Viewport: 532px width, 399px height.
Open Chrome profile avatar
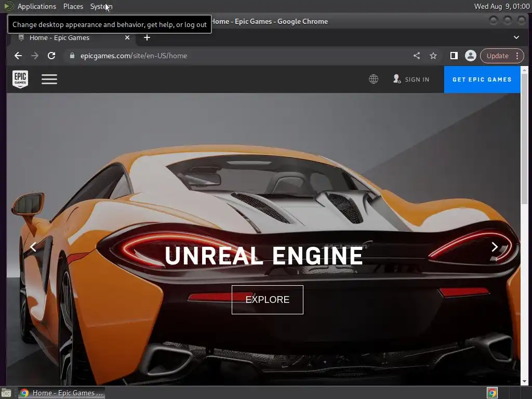pyautogui.click(x=471, y=56)
